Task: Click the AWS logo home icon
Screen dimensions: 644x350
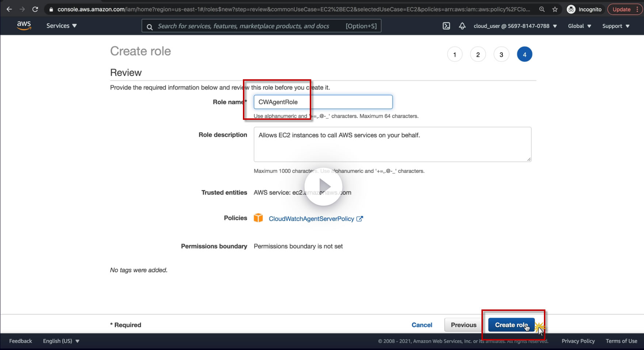Action: [24, 26]
